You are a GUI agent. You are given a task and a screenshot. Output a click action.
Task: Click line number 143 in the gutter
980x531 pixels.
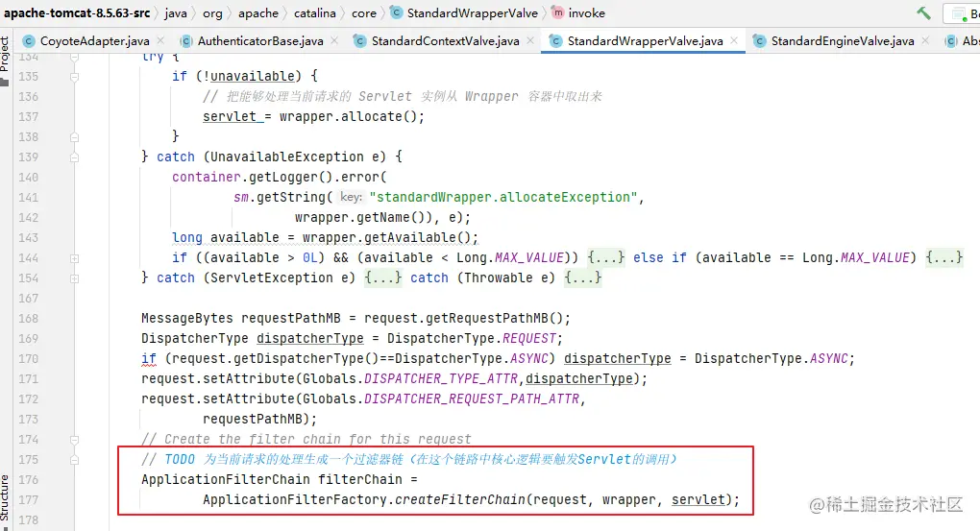click(x=28, y=237)
